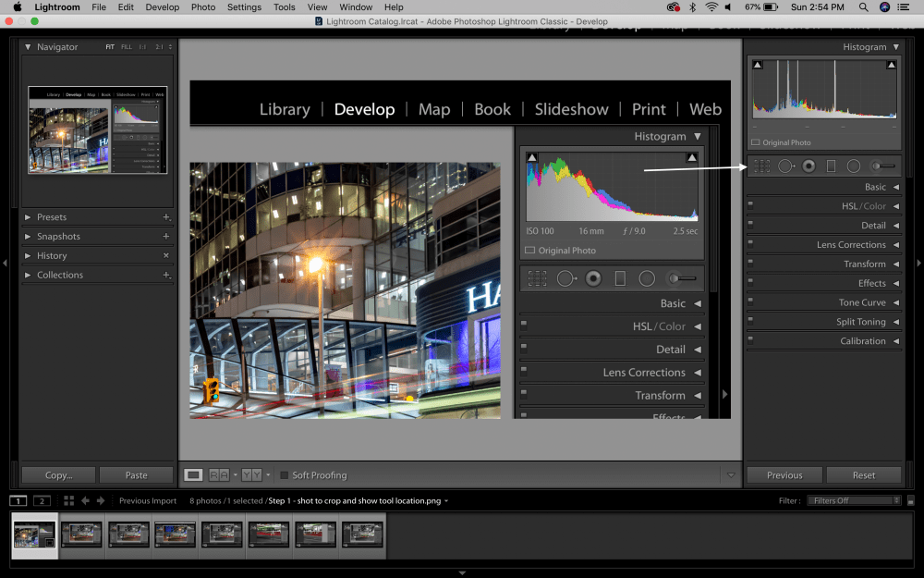924x578 pixels.
Task: Select the Red Eye Correction tool
Action: (808, 166)
